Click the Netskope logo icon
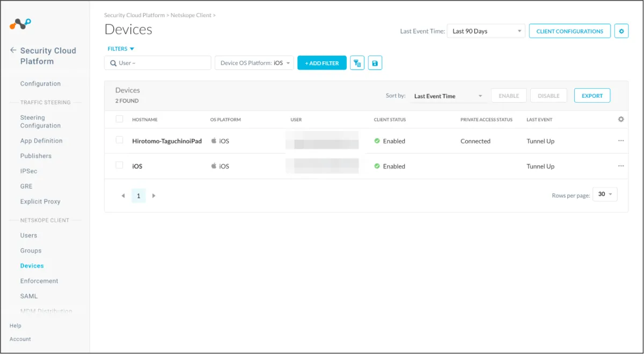This screenshot has width=644, height=354. click(20, 24)
